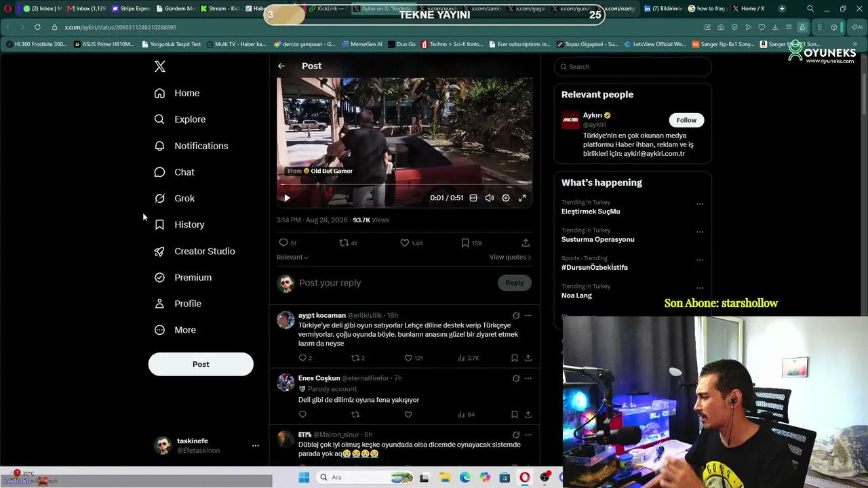Open the Relevant sort dropdown
868x488 pixels.
coord(292,258)
